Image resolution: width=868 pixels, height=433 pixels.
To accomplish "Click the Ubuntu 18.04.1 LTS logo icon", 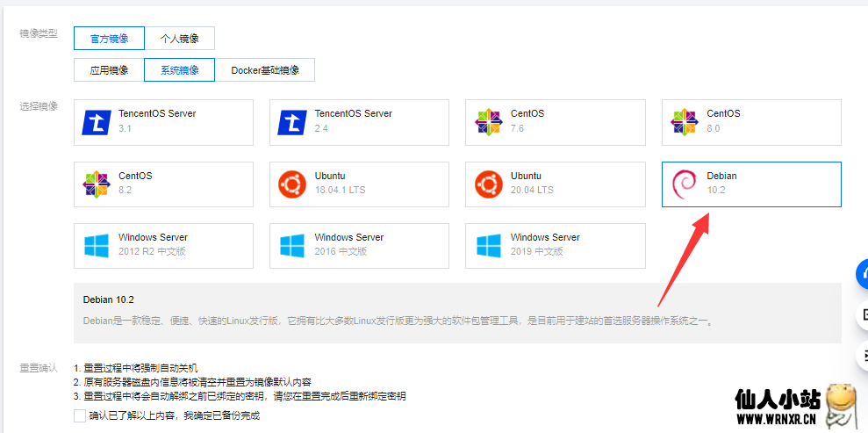I will [291, 184].
